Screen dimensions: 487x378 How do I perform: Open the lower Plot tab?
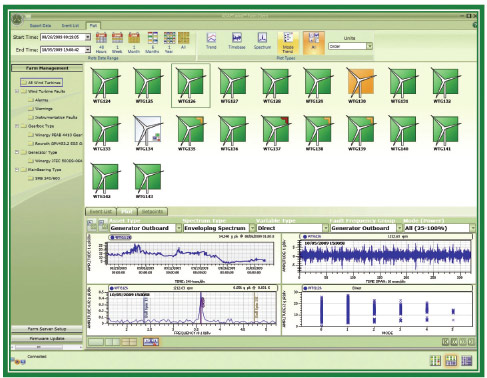(x=127, y=212)
